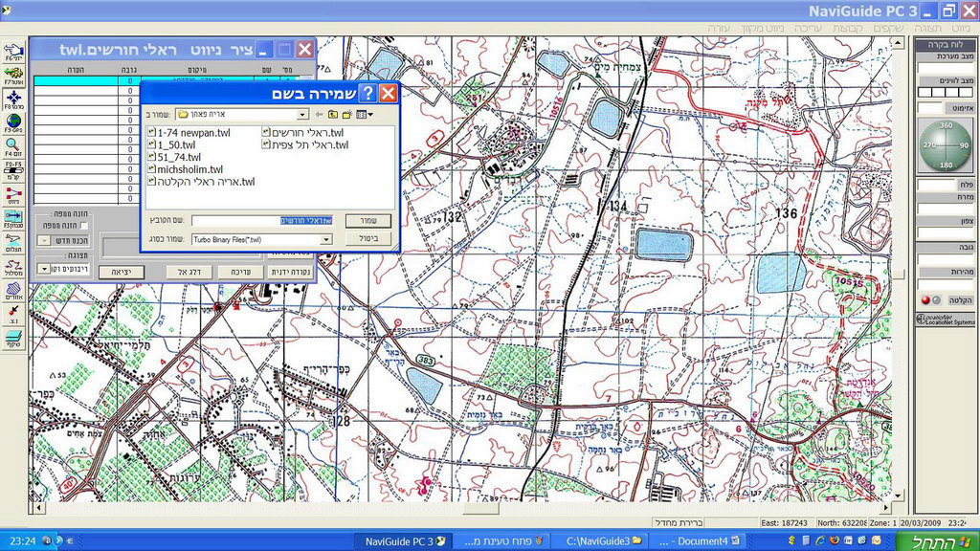Image resolution: width=980 pixels, height=551 pixels.
Task: Open the view menu icon in save dialog
Action: coord(365,115)
